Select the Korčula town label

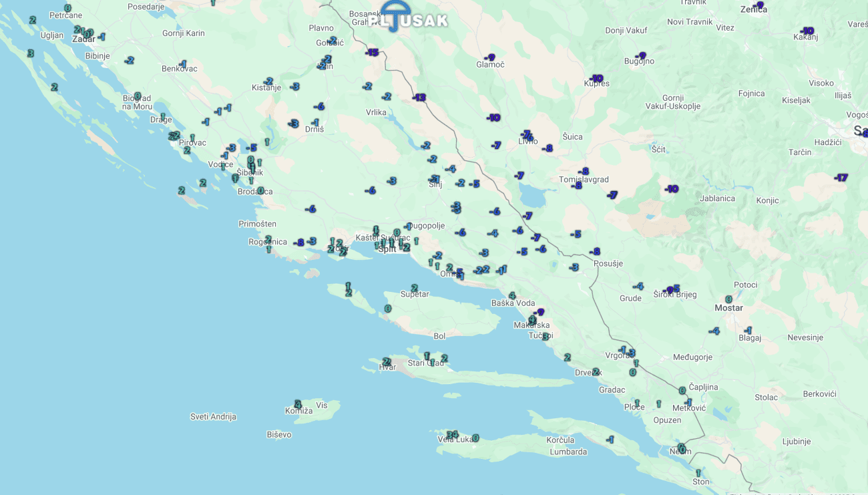click(560, 440)
